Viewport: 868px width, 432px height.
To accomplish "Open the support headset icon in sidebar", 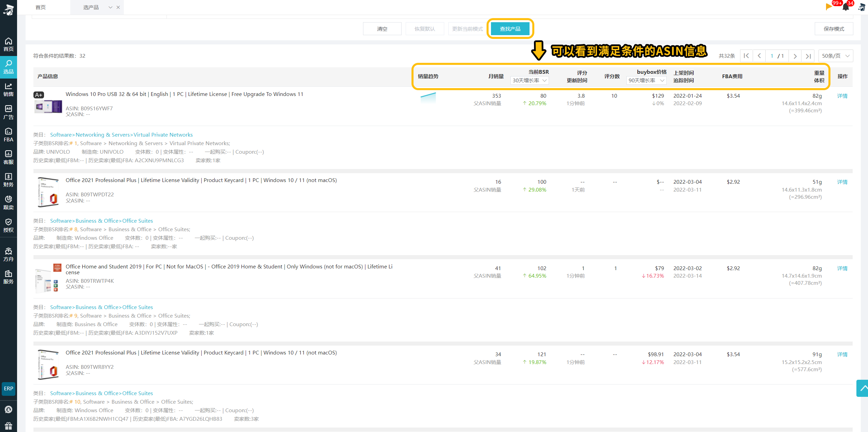I will (x=9, y=409).
